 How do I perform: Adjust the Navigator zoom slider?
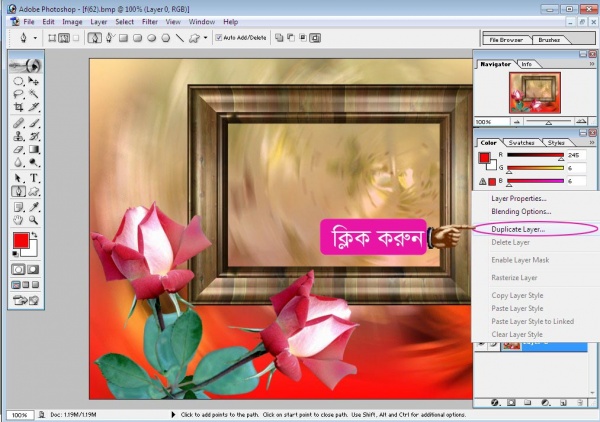(x=549, y=122)
